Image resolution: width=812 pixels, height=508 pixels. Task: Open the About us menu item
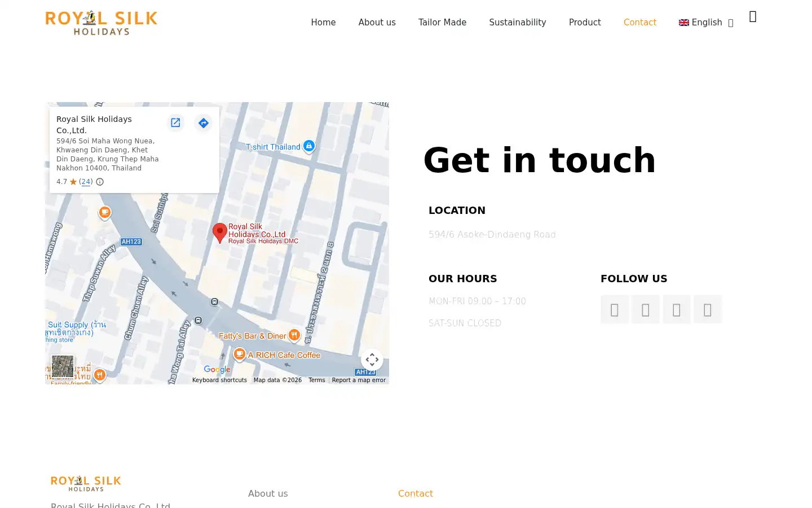tap(377, 23)
